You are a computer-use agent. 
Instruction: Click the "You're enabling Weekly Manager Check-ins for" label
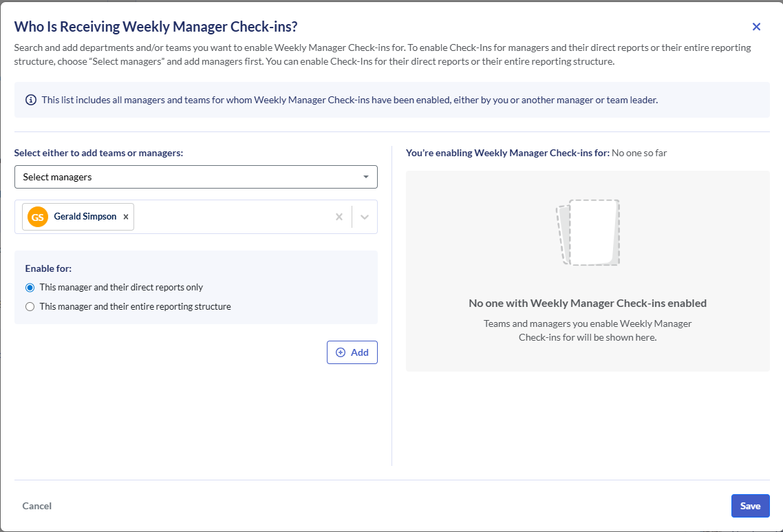point(507,153)
